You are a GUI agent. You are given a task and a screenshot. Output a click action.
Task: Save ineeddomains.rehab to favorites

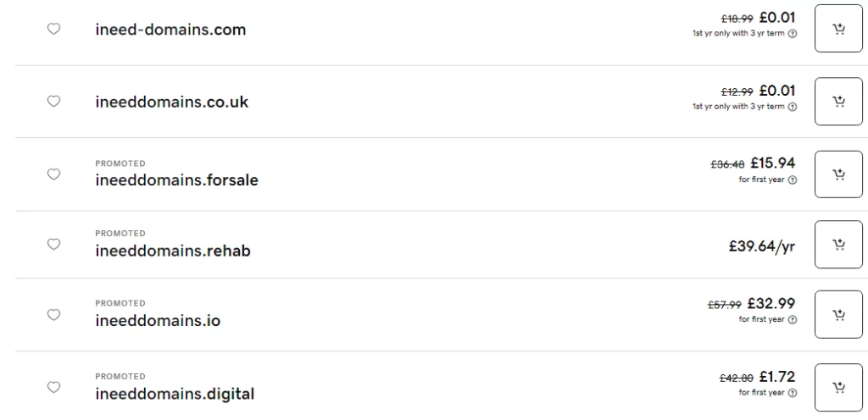click(x=53, y=245)
